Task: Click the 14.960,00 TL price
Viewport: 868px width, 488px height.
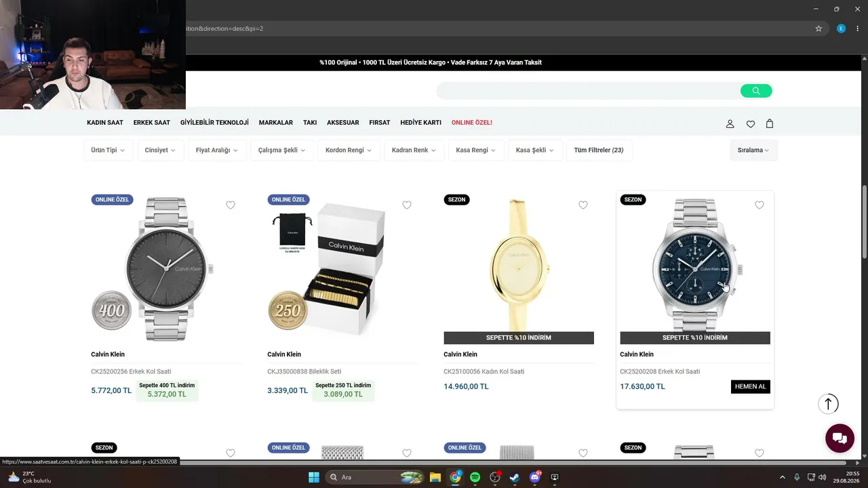Action: [x=466, y=386]
